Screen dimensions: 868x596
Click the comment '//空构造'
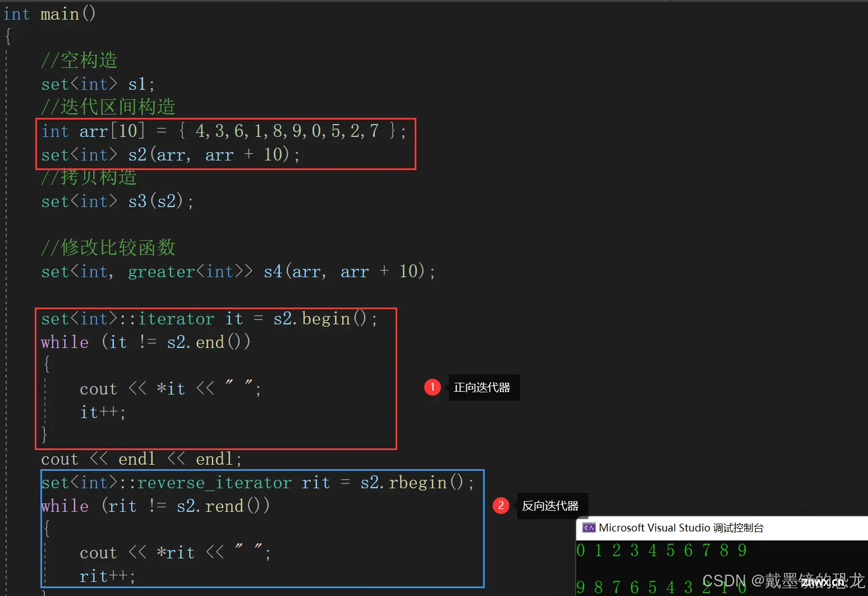[79, 60]
